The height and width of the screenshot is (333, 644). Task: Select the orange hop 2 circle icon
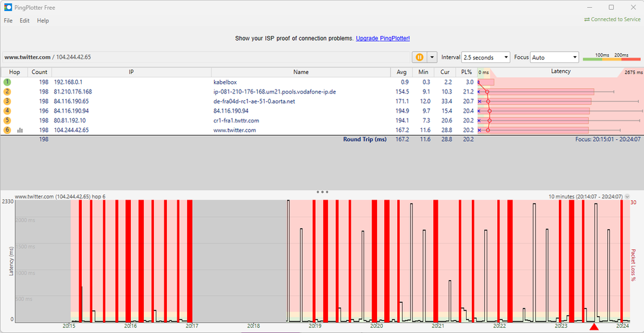click(x=7, y=92)
